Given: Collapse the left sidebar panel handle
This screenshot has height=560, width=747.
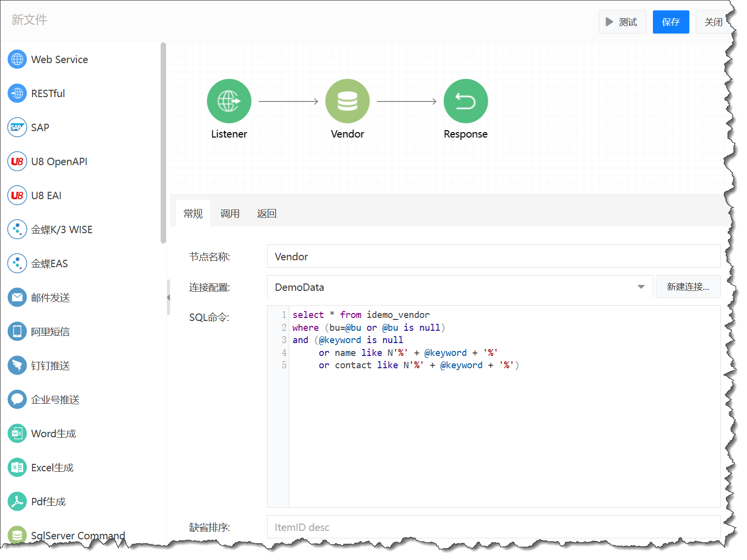Looking at the screenshot, I should click(x=169, y=297).
